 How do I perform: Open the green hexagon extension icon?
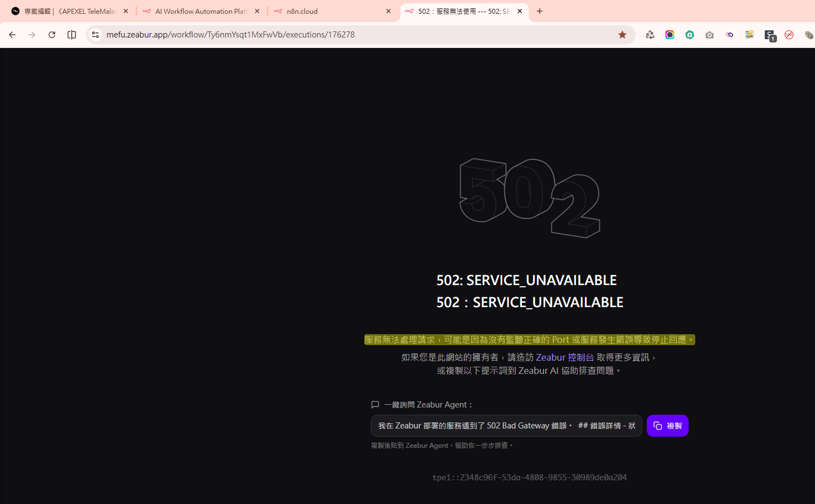[690, 35]
